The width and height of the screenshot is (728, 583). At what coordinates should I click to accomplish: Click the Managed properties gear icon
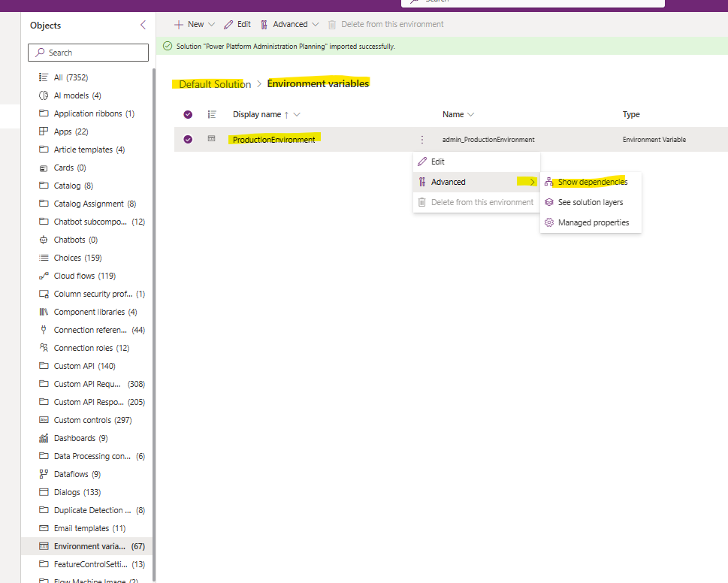(x=549, y=222)
